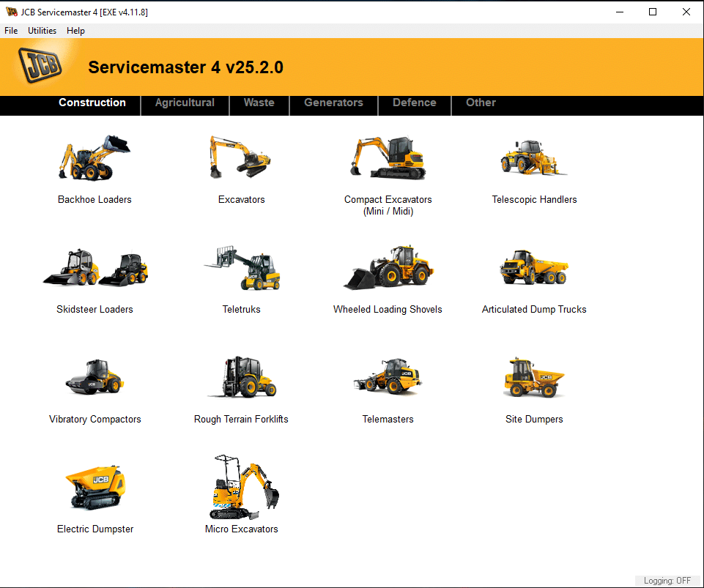Choose the Vibratory Compactors icon
The image size is (704, 588).
(95, 378)
